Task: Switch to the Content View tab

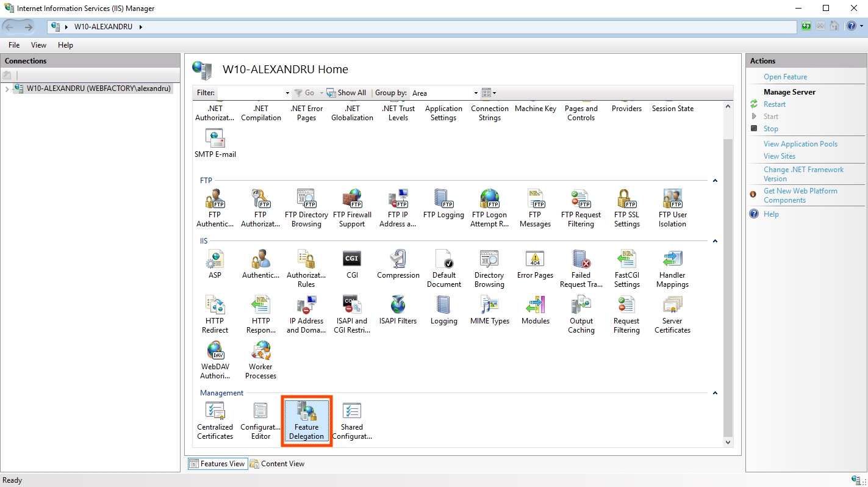Action: 278,464
